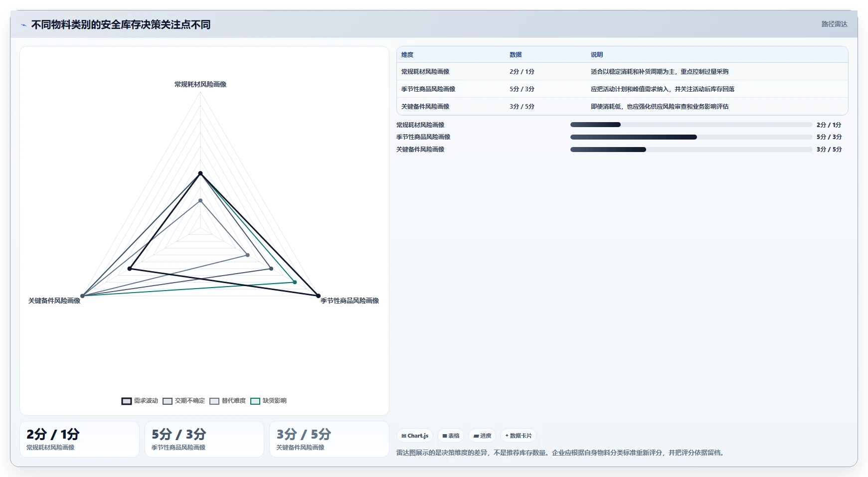
Task: Toggle the 替代难度 legend swatch
Action: (x=214, y=401)
